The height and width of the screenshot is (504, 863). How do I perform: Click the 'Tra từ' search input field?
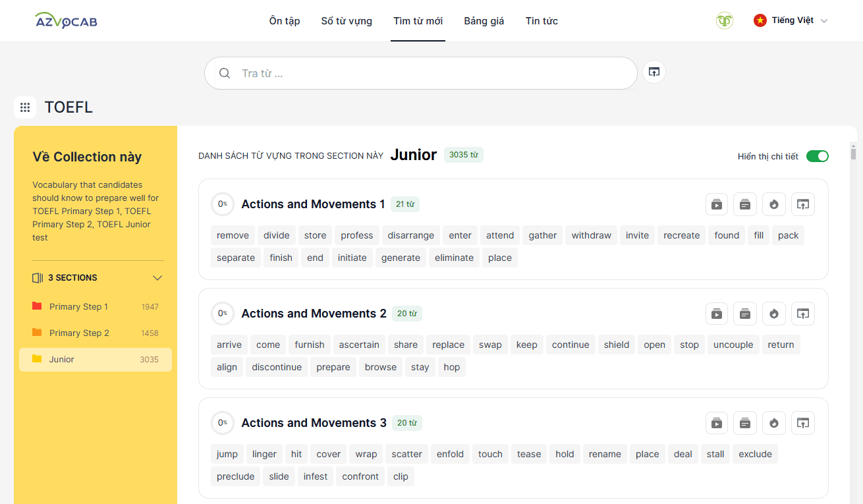(x=422, y=73)
